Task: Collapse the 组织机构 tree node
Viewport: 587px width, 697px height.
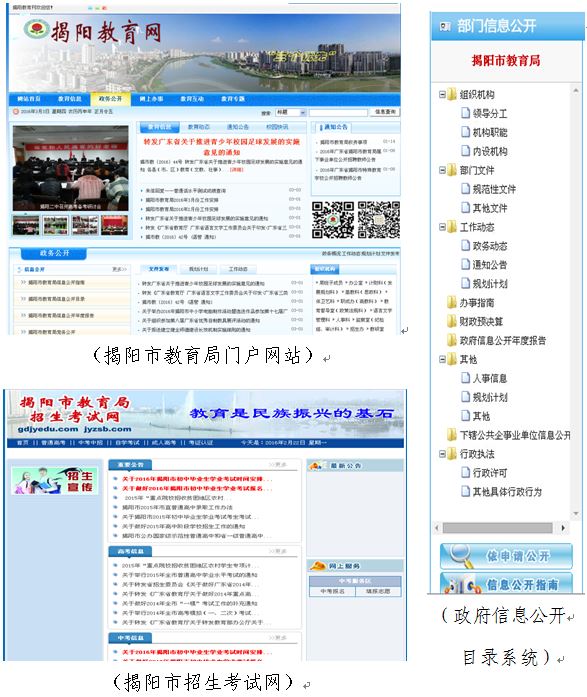Action: click(x=442, y=94)
